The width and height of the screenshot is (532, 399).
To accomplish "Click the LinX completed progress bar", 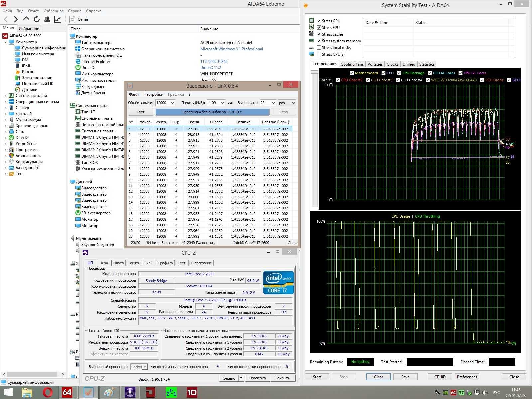I will [x=212, y=112].
